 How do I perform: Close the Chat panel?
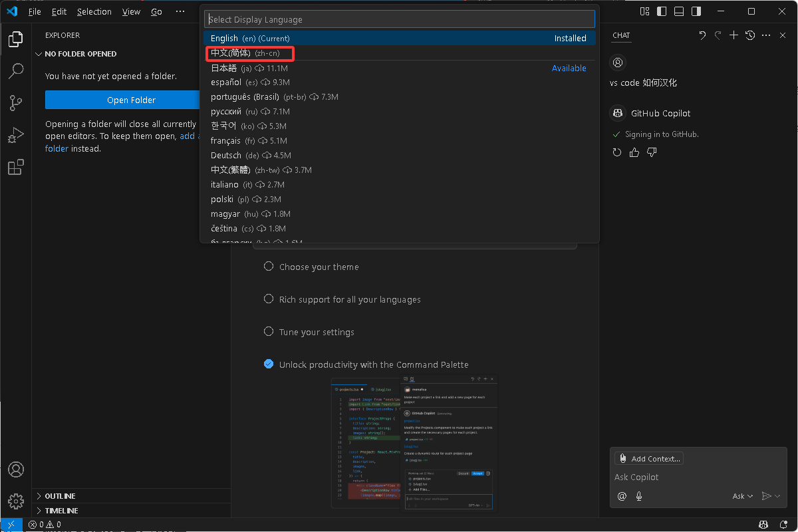pos(783,35)
